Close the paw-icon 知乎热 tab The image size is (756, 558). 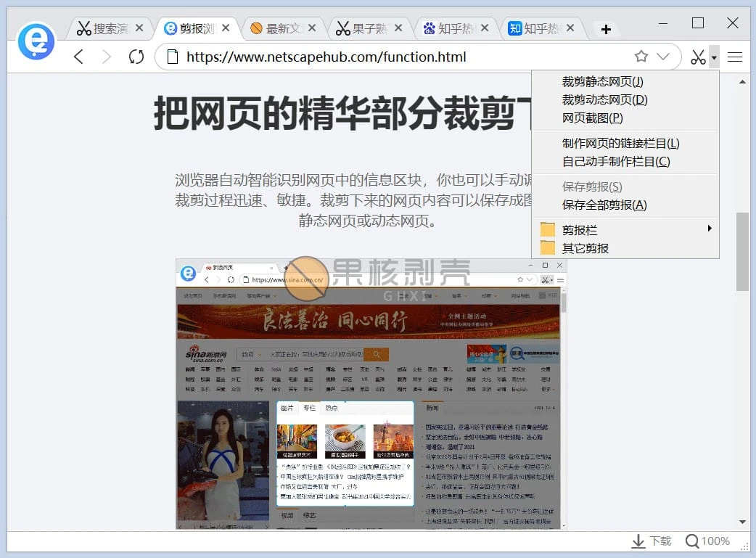[485, 28]
